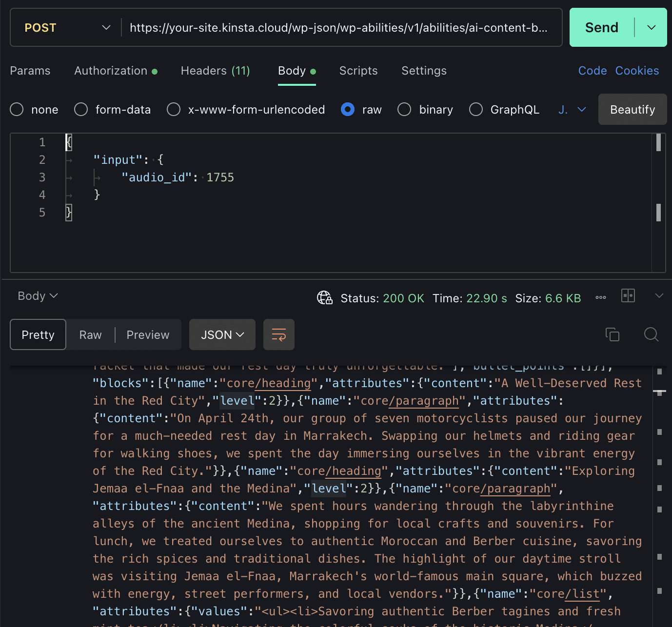
Task: Click the response body scrollbar
Action: (659, 496)
